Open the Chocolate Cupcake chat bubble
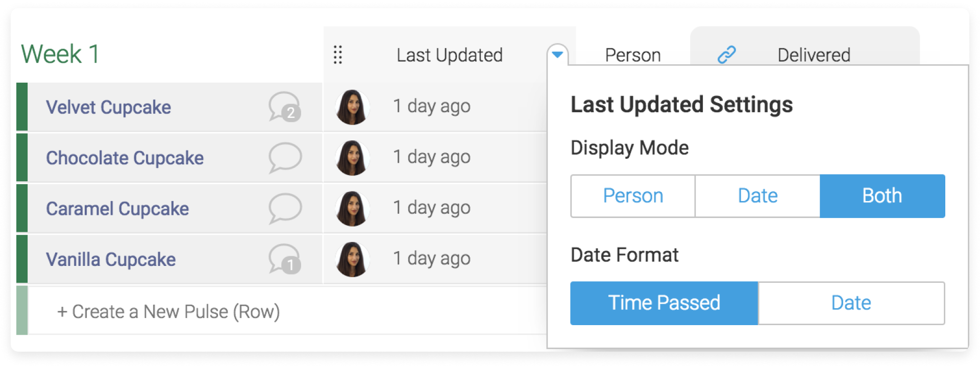 (285, 157)
